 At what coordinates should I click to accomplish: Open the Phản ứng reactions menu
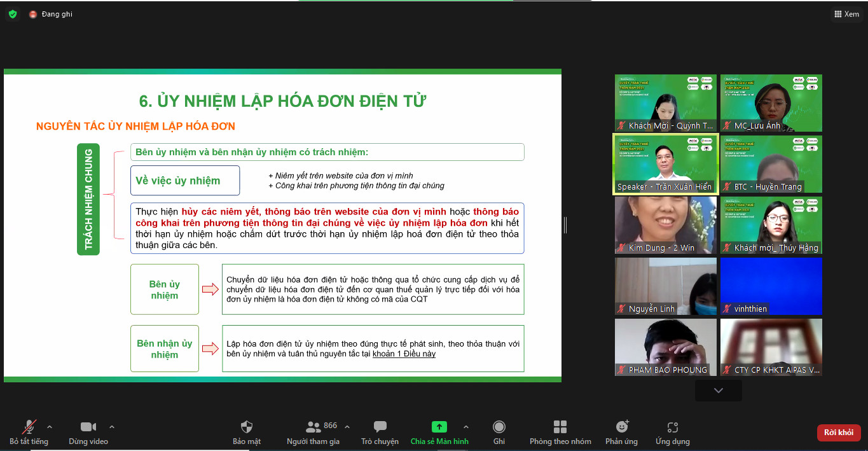621,432
